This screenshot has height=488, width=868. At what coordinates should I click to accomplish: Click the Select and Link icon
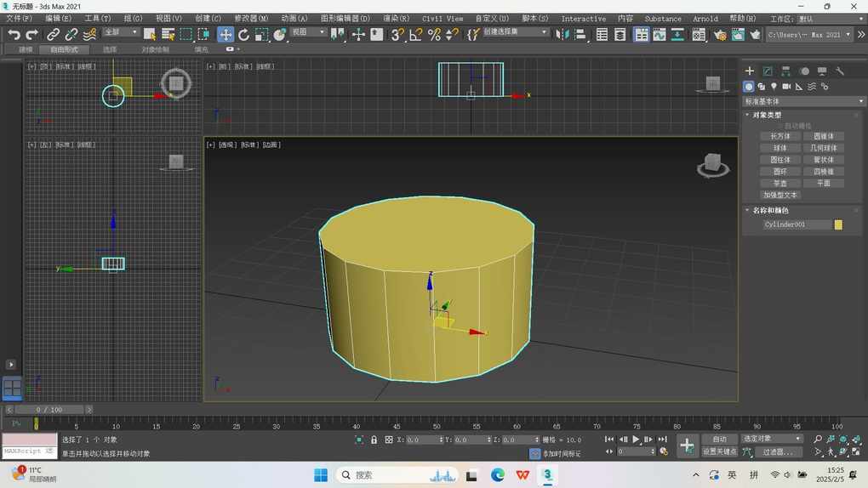click(53, 35)
